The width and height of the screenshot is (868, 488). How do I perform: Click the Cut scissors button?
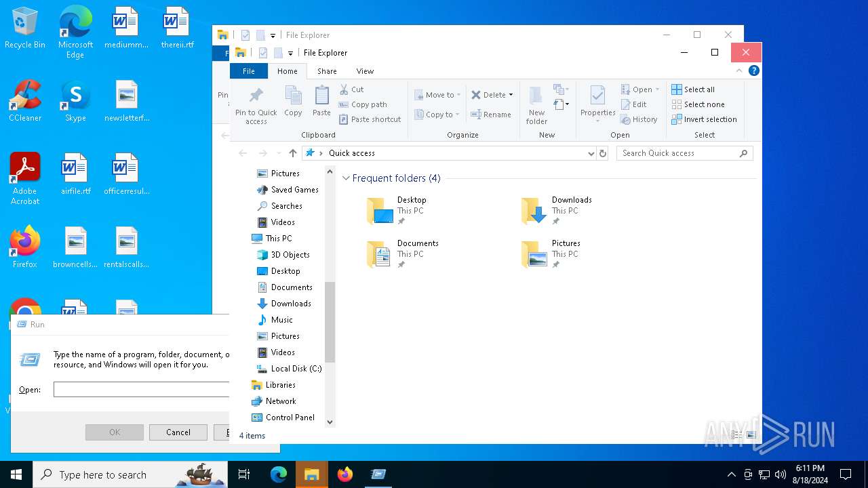point(351,89)
